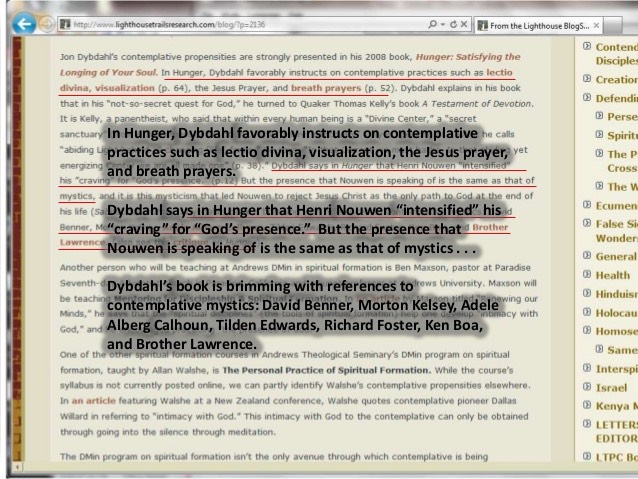
Task: Click arrow icon beside LTPC category
Action: (x=587, y=456)
